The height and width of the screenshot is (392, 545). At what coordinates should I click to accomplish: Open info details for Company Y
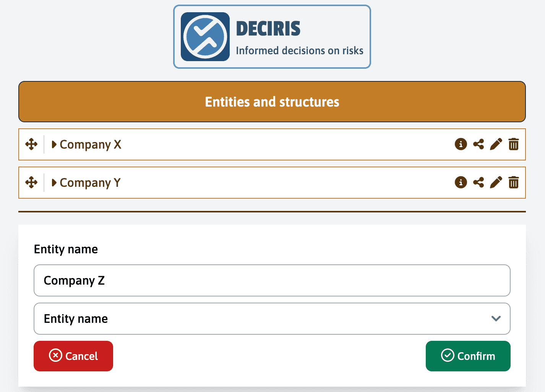(x=461, y=183)
